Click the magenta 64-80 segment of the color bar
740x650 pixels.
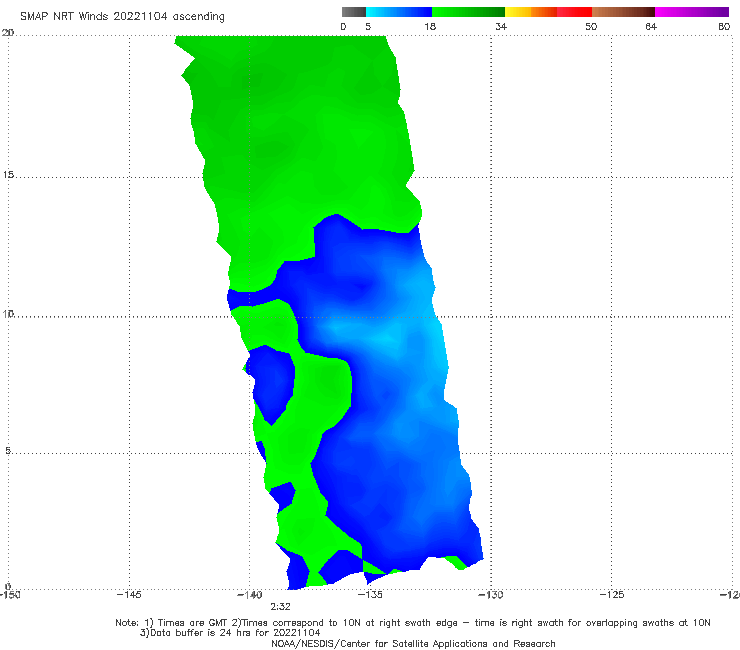tap(692, 12)
